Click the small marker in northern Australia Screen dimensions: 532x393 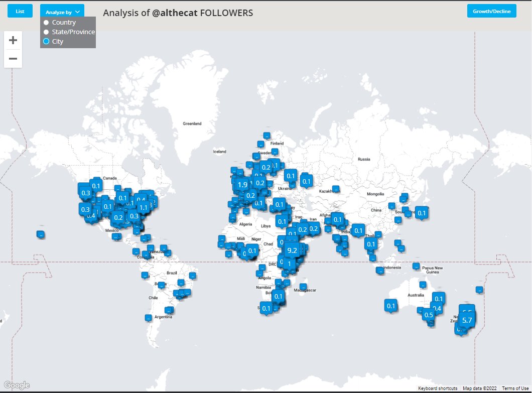pos(423,285)
